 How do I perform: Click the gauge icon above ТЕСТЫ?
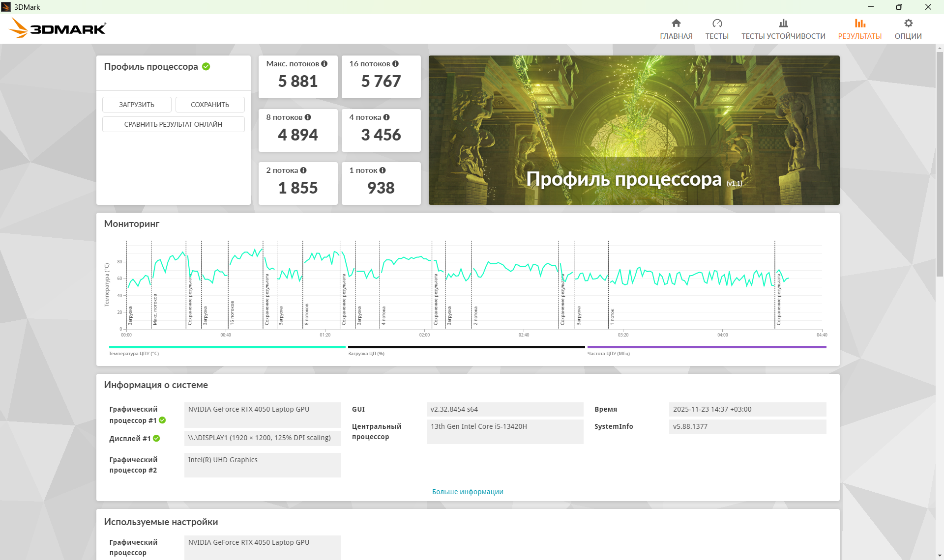point(717,23)
